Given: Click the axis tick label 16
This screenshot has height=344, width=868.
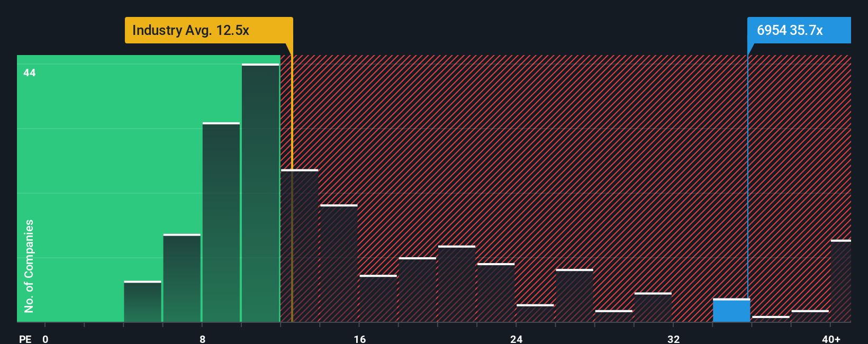Looking at the screenshot, I should (359, 339).
